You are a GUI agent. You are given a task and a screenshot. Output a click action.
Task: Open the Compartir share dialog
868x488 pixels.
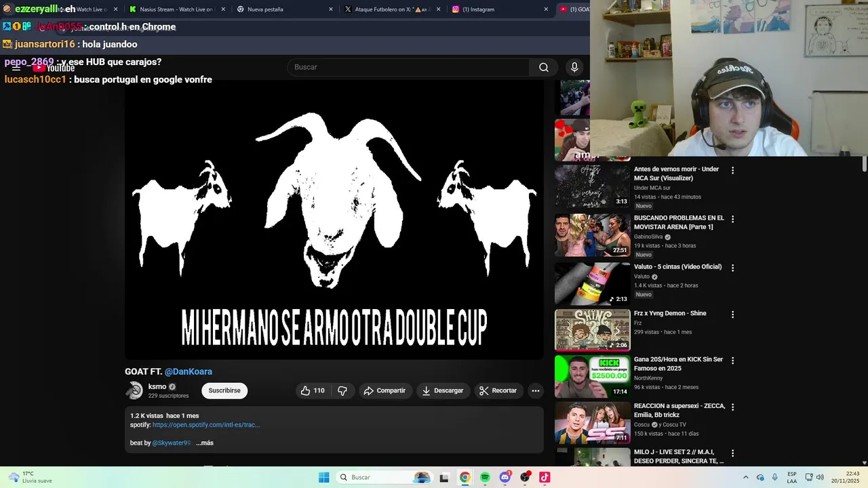[x=384, y=390]
